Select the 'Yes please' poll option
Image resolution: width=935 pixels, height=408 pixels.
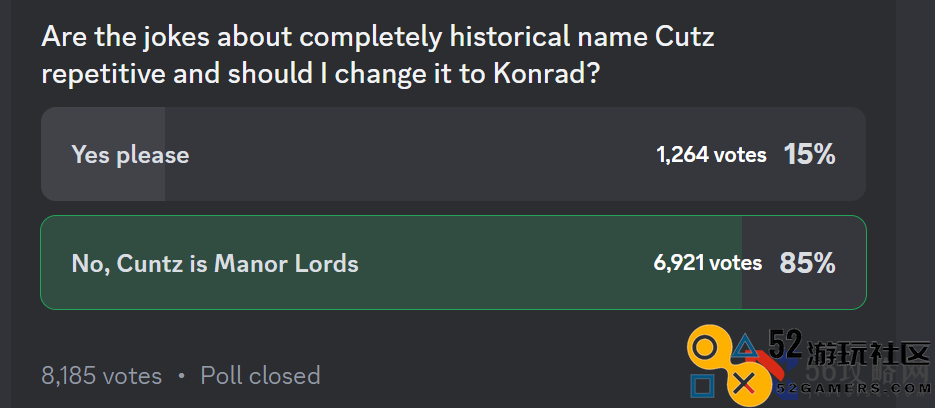453,154
